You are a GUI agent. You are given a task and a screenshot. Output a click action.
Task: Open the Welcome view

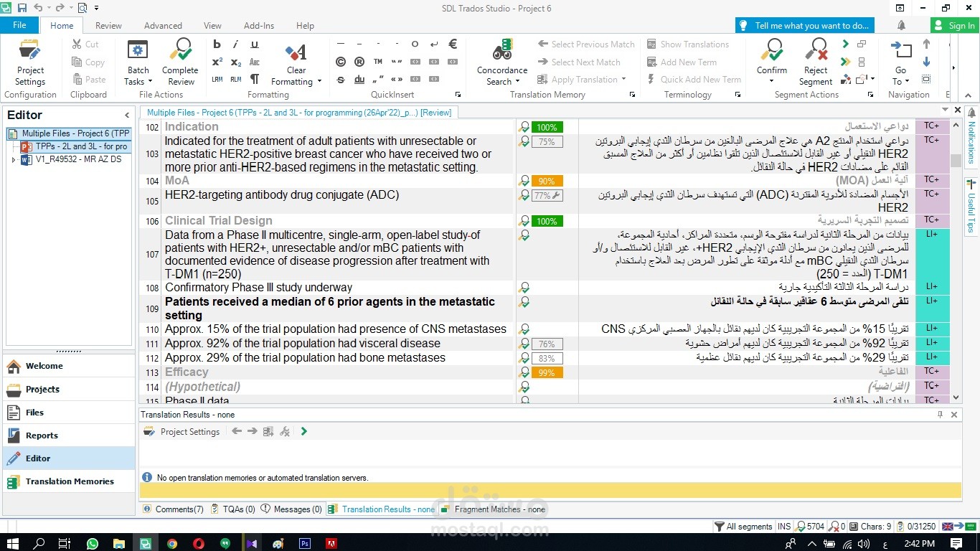68,366
